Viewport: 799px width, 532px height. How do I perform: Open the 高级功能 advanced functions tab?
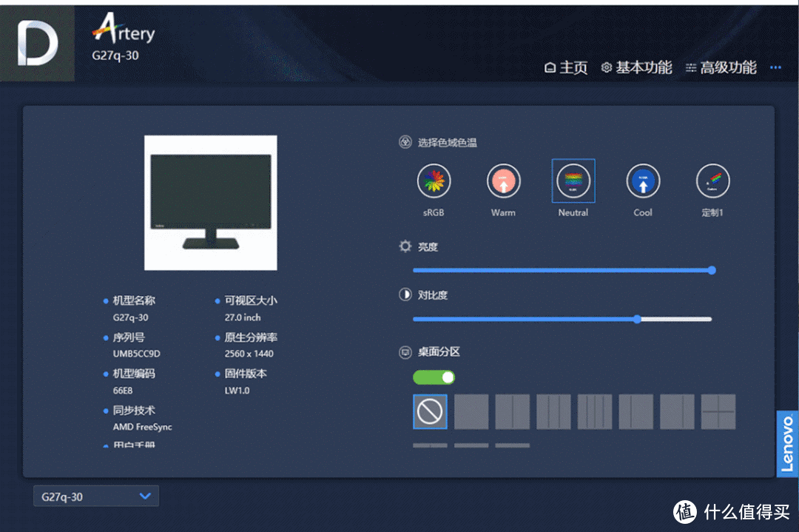click(x=721, y=67)
